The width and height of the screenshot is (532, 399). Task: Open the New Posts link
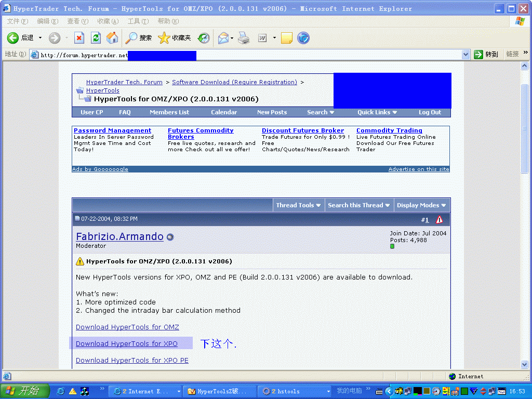272,112
